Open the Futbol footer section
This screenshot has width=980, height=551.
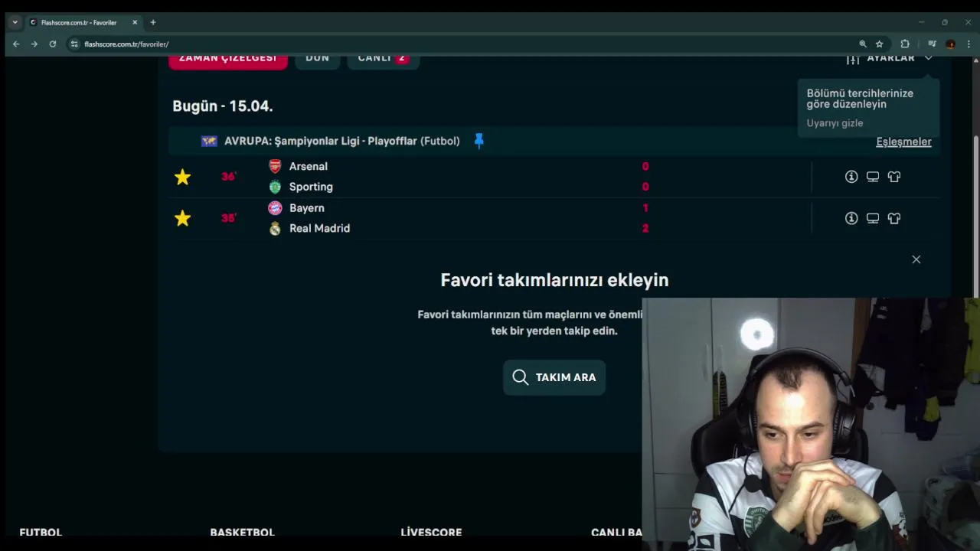click(x=41, y=532)
